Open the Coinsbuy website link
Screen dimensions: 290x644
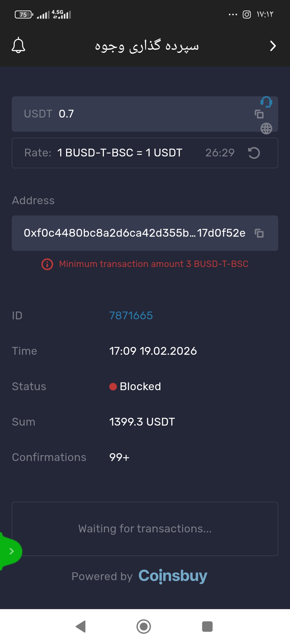(173, 576)
